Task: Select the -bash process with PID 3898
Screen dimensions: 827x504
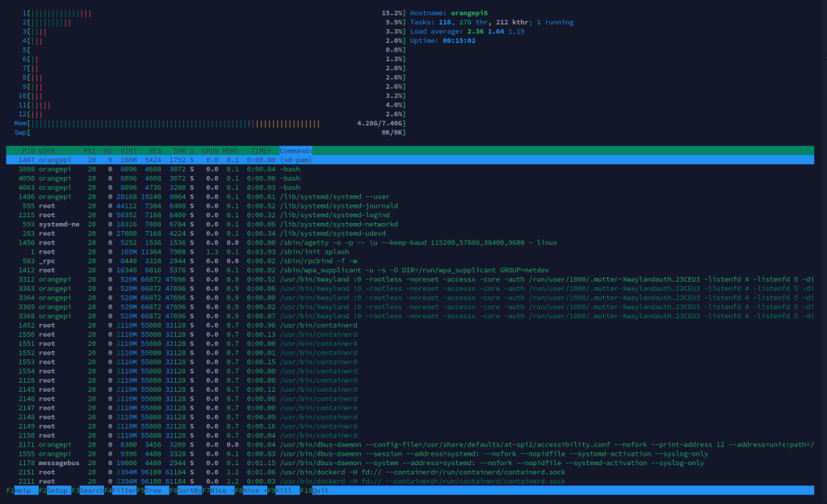Action: coord(409,170)
